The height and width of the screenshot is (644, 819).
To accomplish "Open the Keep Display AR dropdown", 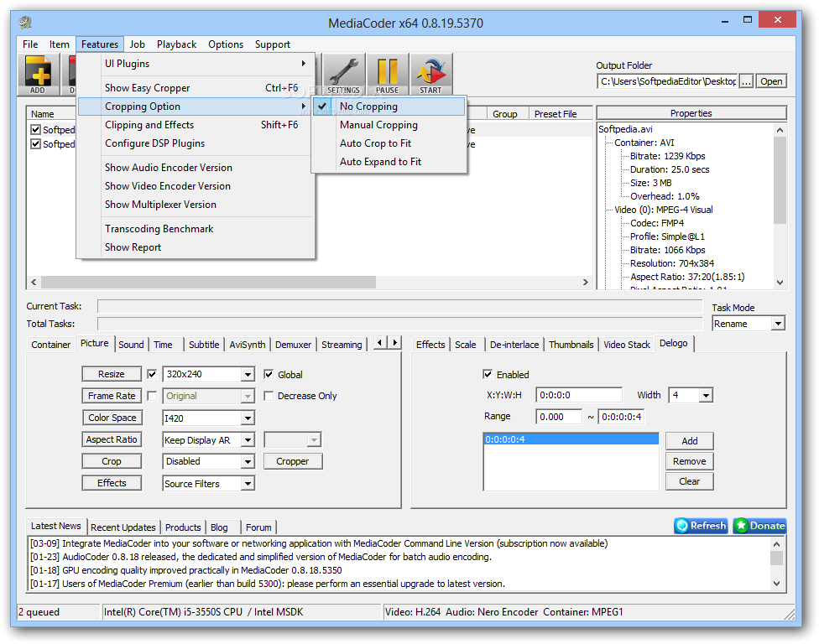I will 248,440.
